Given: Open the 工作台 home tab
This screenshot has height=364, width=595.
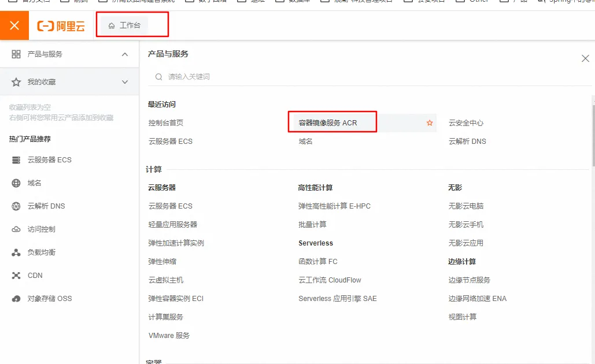Looking at the screenshot, I should click(125, 25).
